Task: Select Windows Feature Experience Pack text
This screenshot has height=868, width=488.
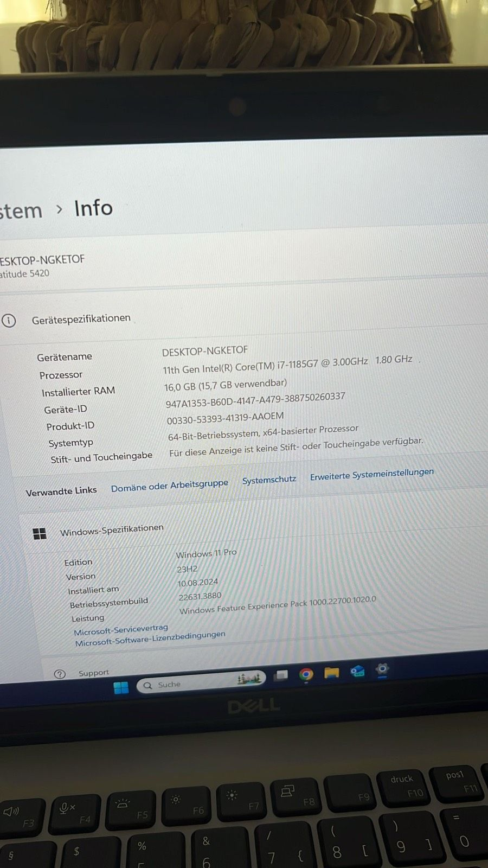Action: coord(278,605)
